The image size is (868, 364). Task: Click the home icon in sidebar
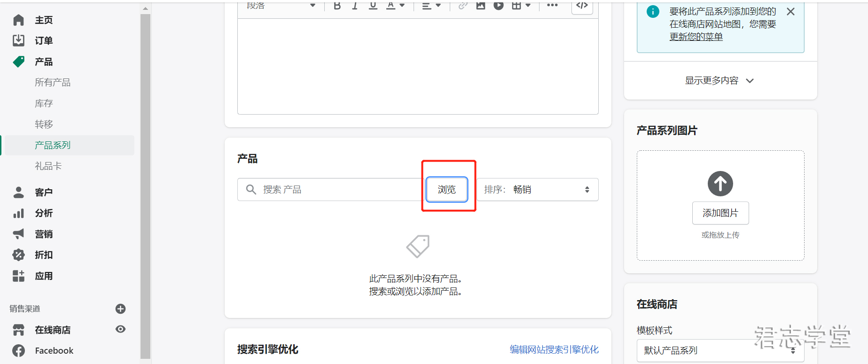(x=18, y=20)
